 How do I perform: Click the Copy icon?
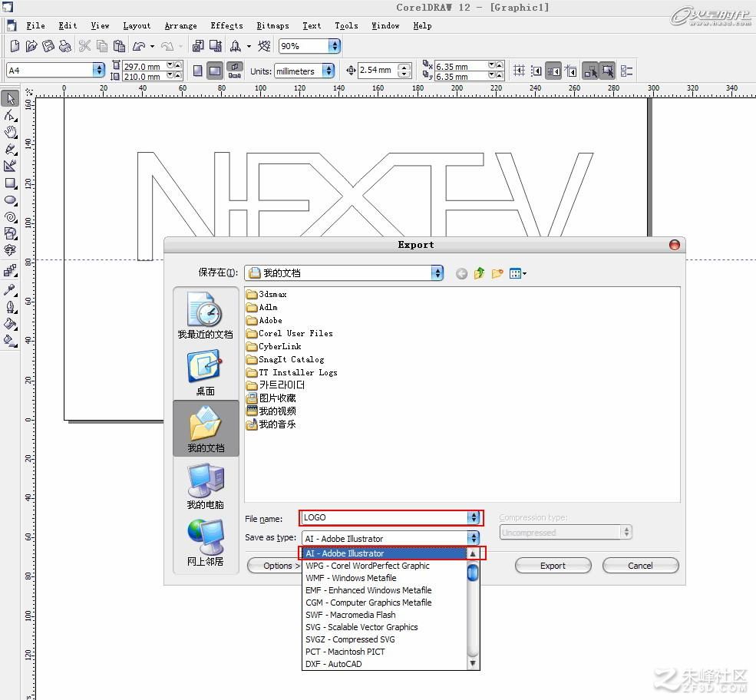[102, 46]
